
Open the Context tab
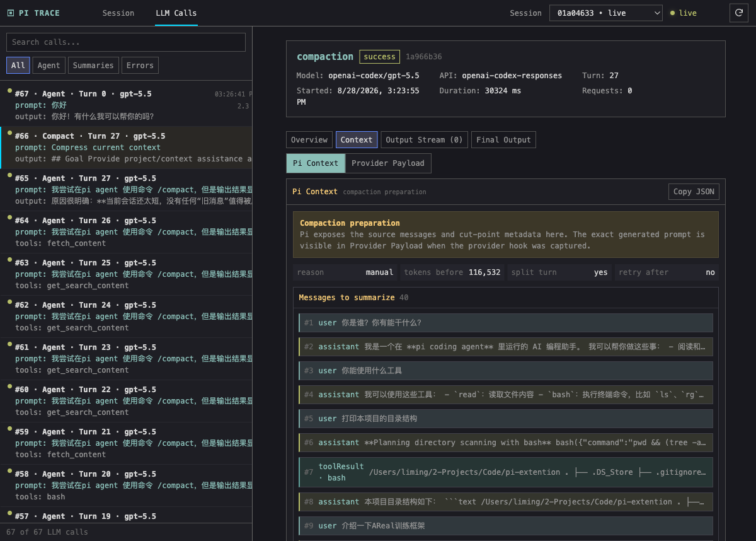click(x=357, y=140)
